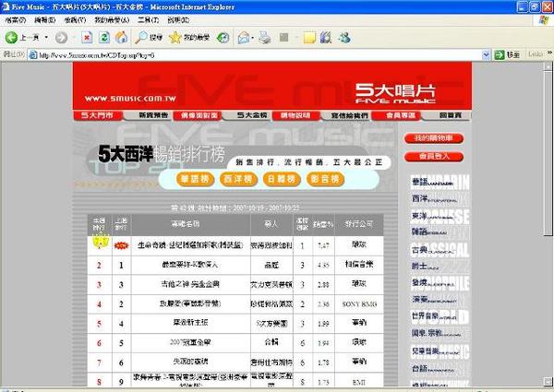Open the 檔案(F) File menu
Screen dimensions: 554x392
point(16,20)
